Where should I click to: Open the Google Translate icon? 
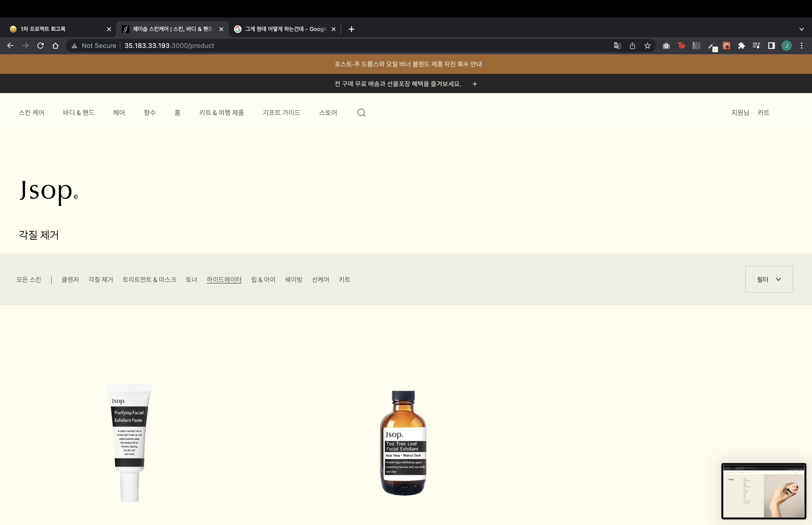click(617, 46)
